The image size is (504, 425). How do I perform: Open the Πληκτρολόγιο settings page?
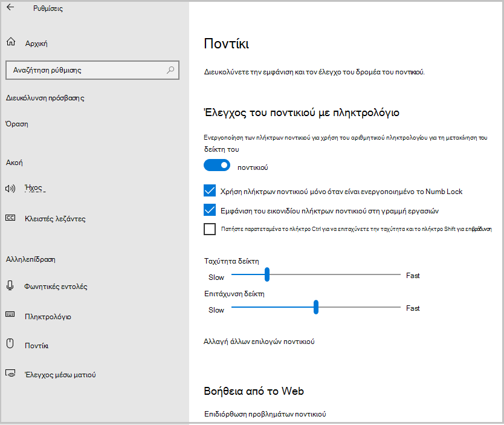click(48, 317)
